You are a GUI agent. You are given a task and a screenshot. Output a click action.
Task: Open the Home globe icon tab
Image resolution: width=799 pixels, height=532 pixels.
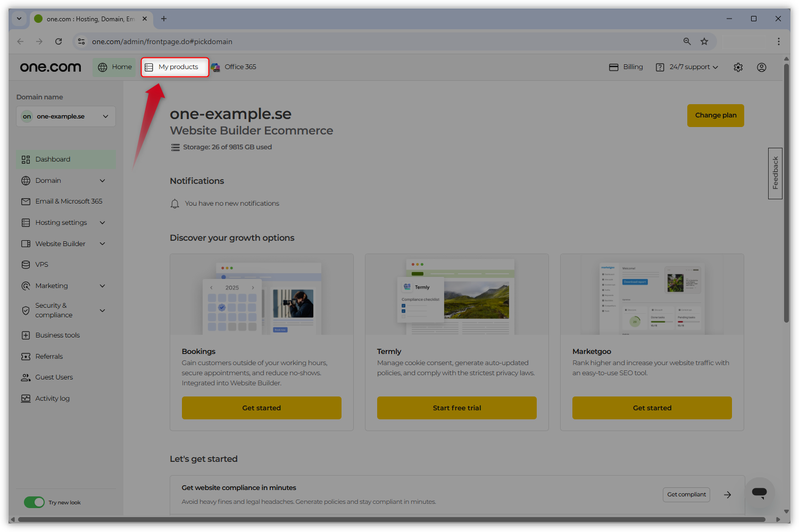[115, 67]
